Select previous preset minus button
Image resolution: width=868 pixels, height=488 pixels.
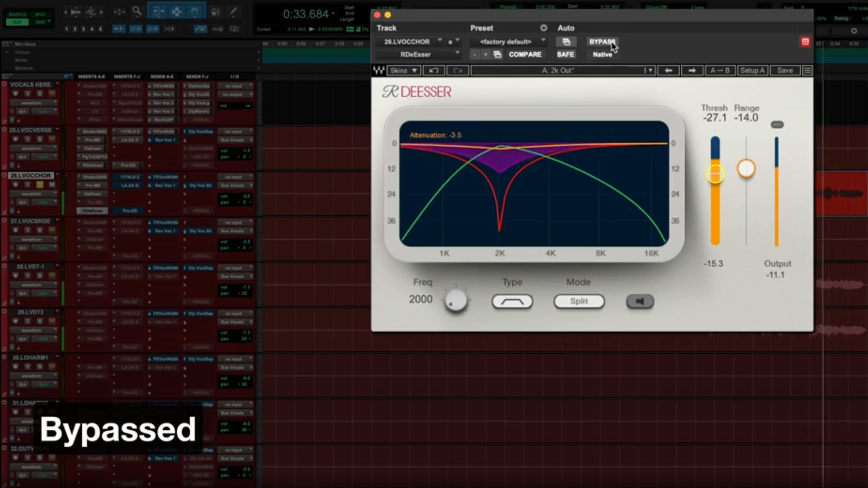(x=474, y=54)
